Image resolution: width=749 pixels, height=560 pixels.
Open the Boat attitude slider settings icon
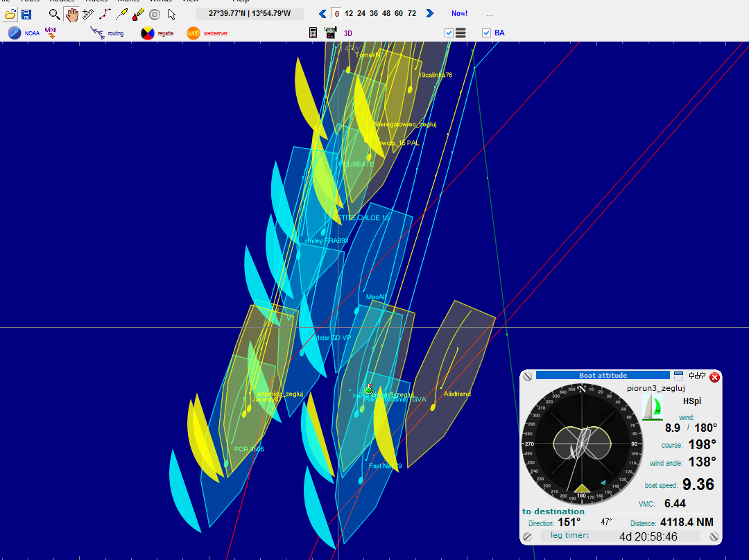pyautogui.click(x=698, y=376)
